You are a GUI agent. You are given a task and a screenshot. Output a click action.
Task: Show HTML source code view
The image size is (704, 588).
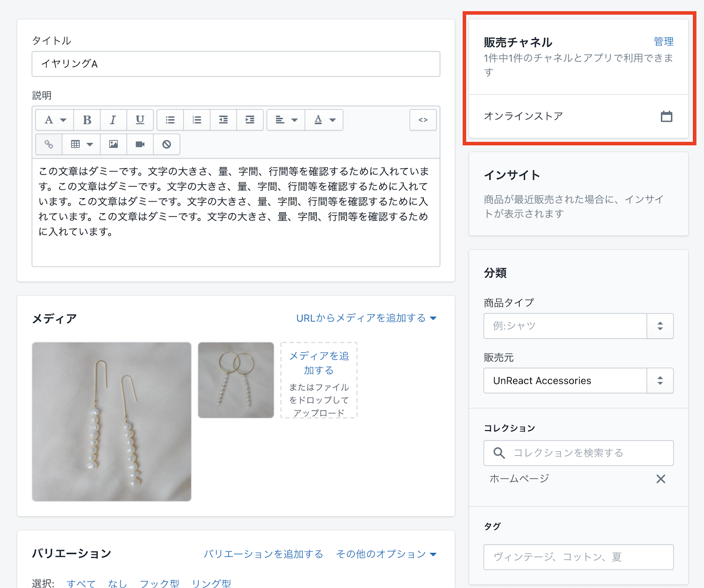(423, 120)
